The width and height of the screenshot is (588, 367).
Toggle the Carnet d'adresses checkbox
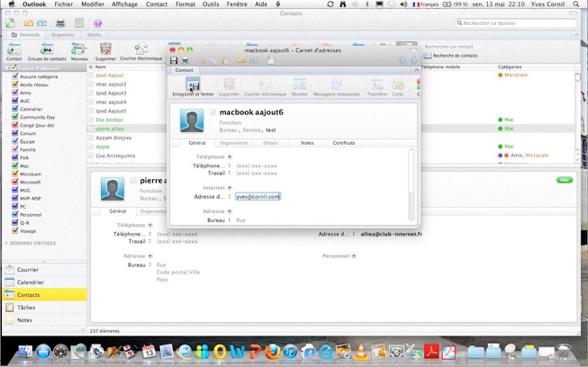tap(14, 67)
